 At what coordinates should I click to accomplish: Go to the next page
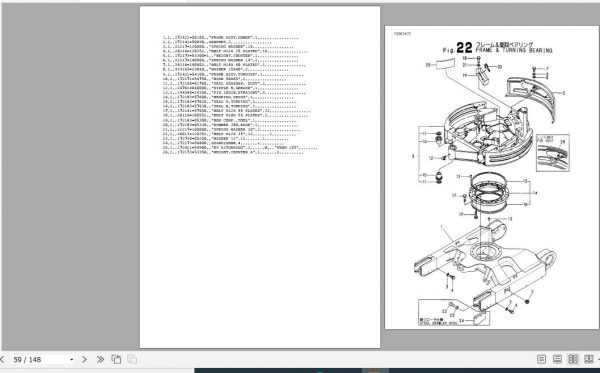tap(84, 359)
